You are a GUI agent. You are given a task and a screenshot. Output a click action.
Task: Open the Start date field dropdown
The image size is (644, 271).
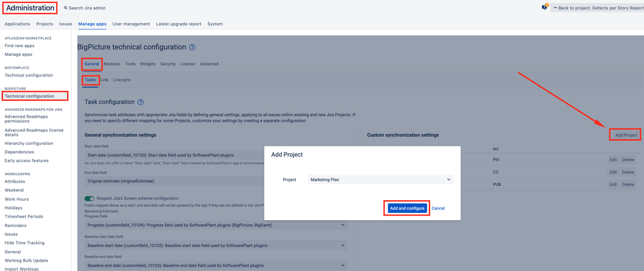point(216,155)
